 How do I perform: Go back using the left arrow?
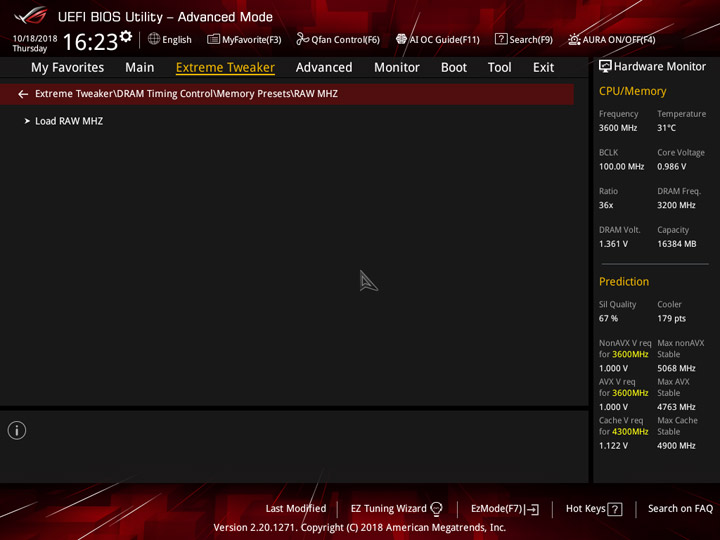click(23, 94)
